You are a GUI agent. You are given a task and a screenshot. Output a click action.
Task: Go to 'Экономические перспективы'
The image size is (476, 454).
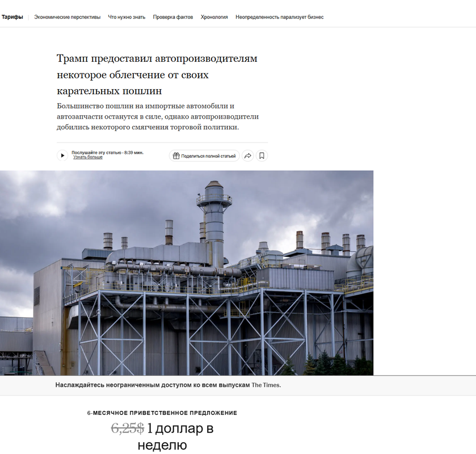tap(67, 17)
